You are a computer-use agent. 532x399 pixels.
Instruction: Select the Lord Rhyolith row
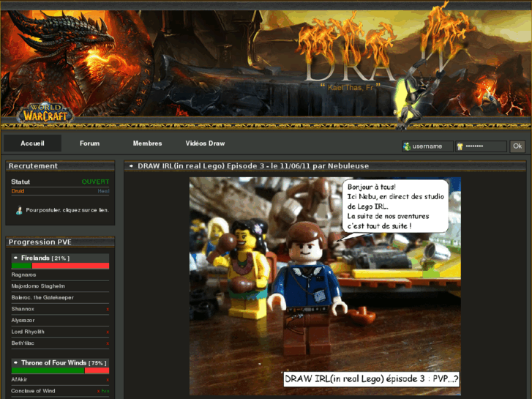pyautogui.click(x=61, y=332)
